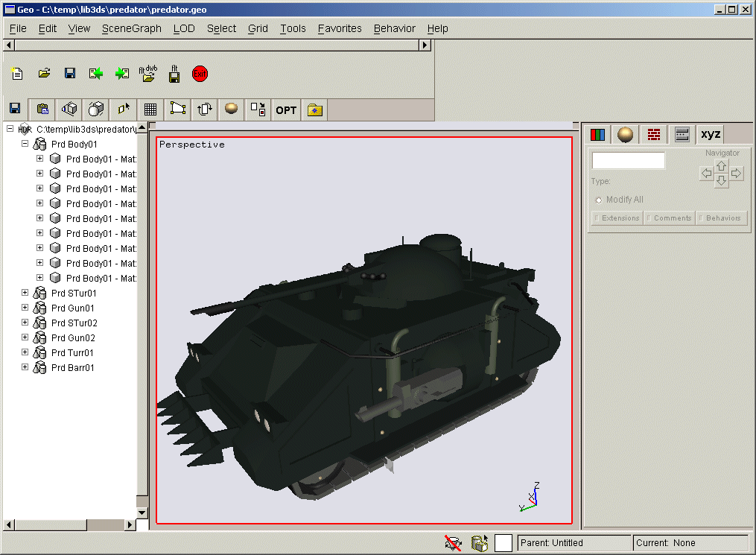Expand the Prd Gun01 tree node
Screen dimensions: 756x555
25,308
